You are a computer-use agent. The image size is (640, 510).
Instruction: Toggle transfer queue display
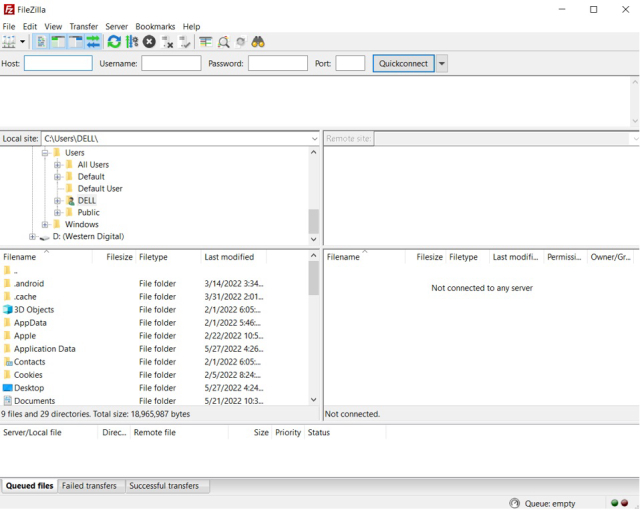coord(93,42)
